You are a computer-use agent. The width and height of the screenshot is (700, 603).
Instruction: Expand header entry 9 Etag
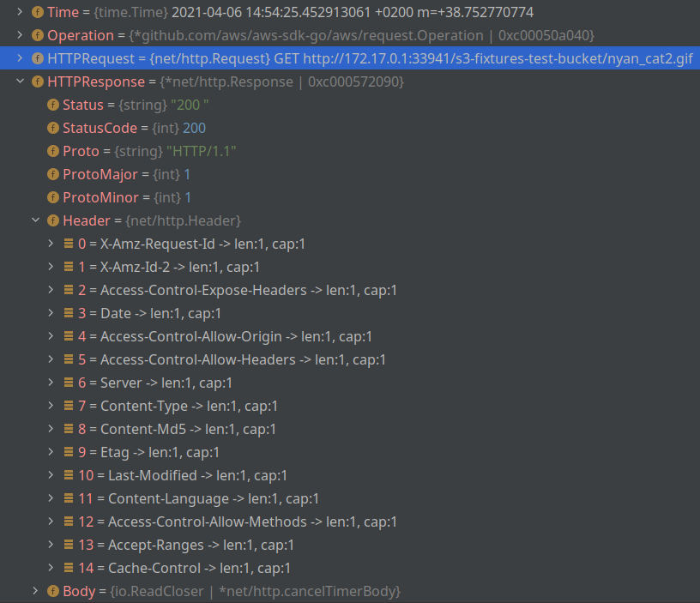pyautogui.click(x=51, y=452)
